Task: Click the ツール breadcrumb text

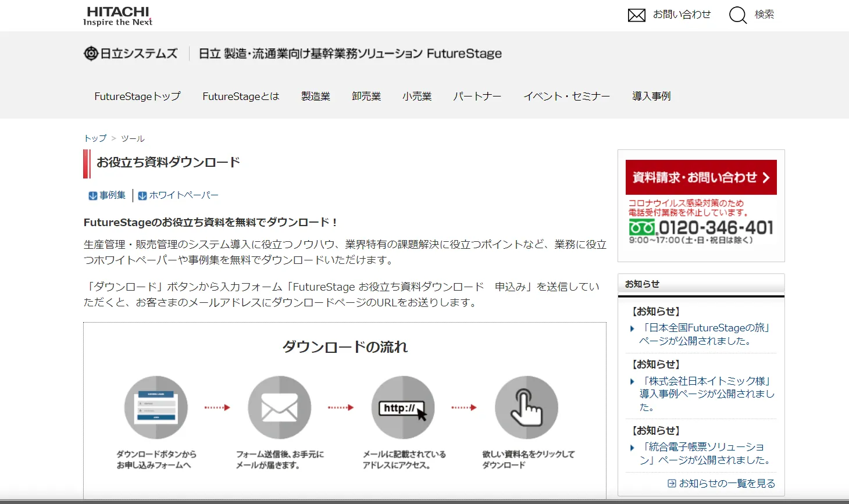Action: pyautogui.click(x=133, y=138)
